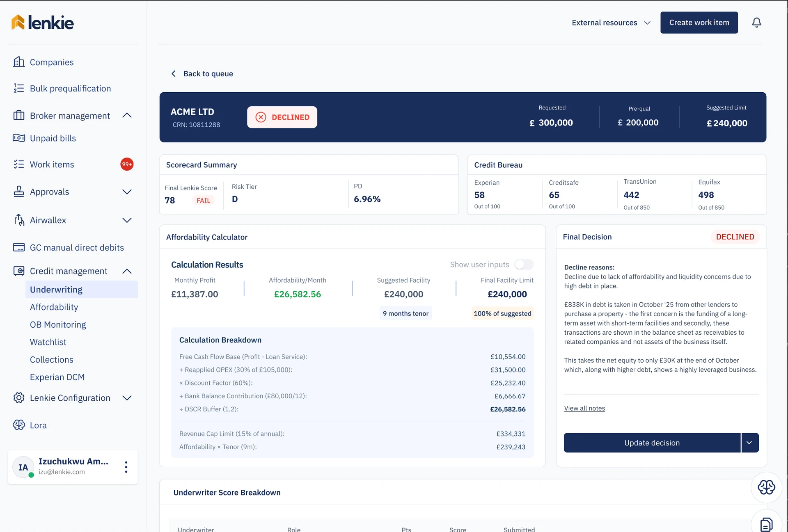The width and height of the screenshot is (788, 532).
Task: Open the floating brain assistant button
Action: tap(766, 487)
